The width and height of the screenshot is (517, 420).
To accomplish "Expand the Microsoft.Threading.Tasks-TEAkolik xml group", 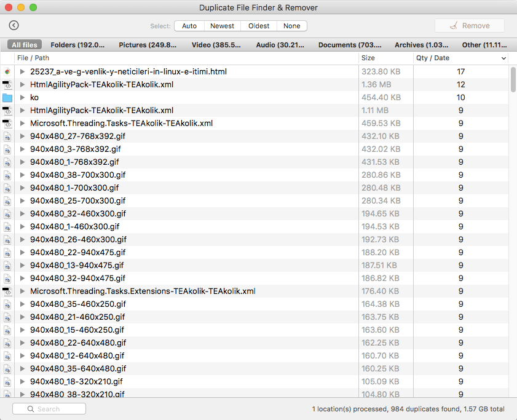I will point(22,123).
